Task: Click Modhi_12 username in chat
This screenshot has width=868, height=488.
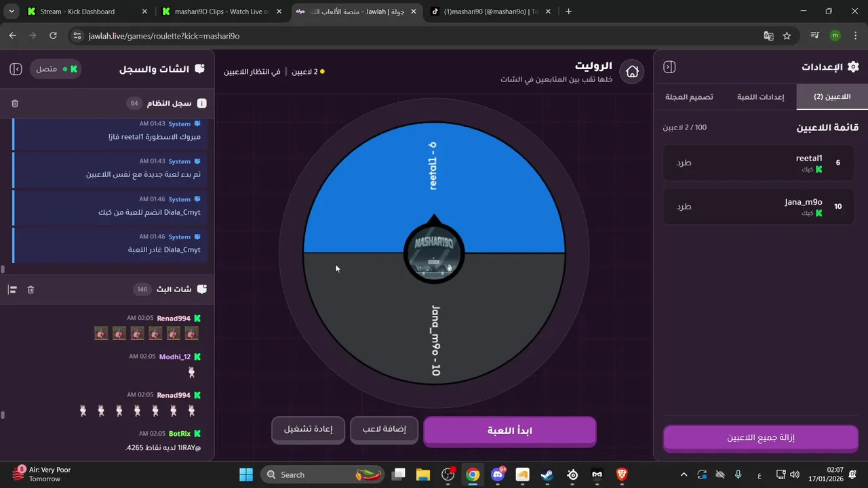Action: click(x=175, y=357)
